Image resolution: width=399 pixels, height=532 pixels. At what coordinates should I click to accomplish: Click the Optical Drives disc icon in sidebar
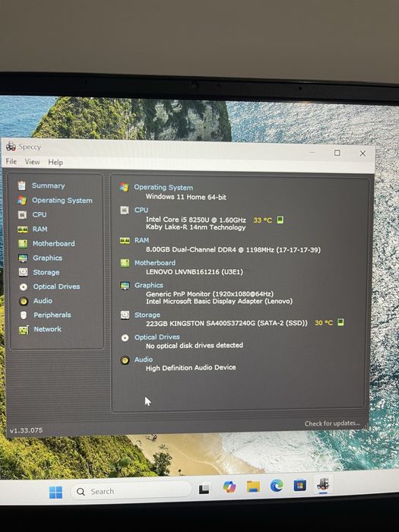coord(24,287)
